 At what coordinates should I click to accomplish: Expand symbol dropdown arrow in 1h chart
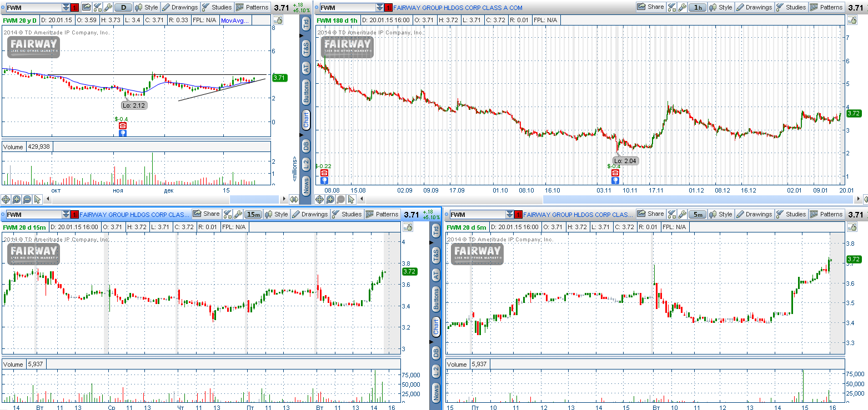380,8
